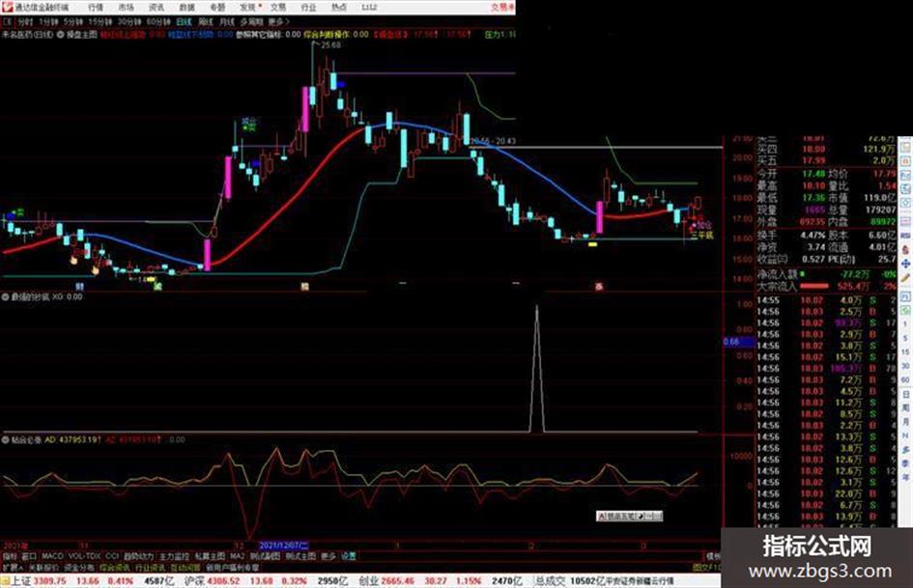913x588 pixels.
Task: Apply the MACD indicator
Action: pos(52,556)
